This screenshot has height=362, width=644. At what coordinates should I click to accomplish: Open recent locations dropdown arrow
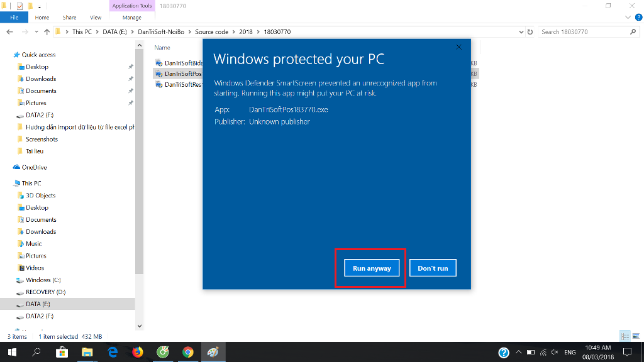tap(36, 31)
